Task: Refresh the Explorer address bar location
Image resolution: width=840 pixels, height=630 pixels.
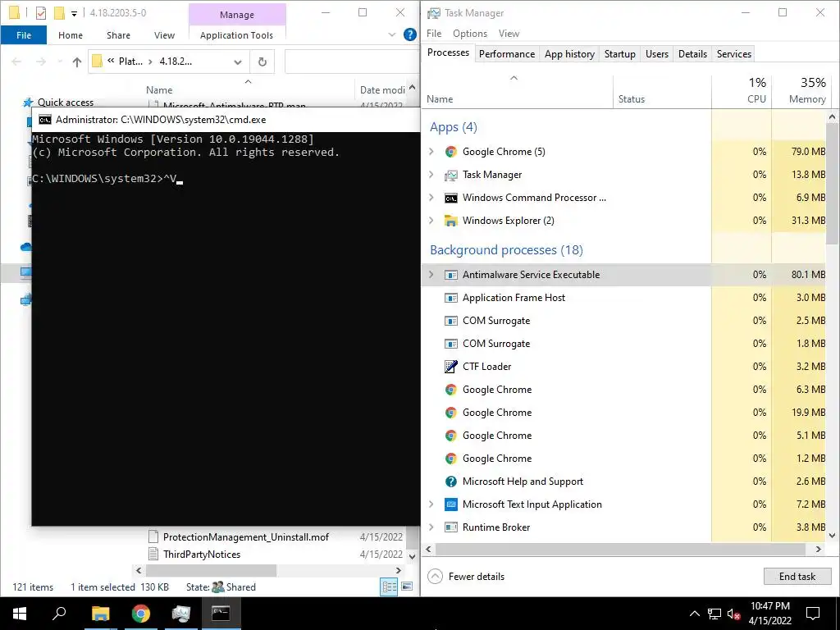Action: click(262, 62)
